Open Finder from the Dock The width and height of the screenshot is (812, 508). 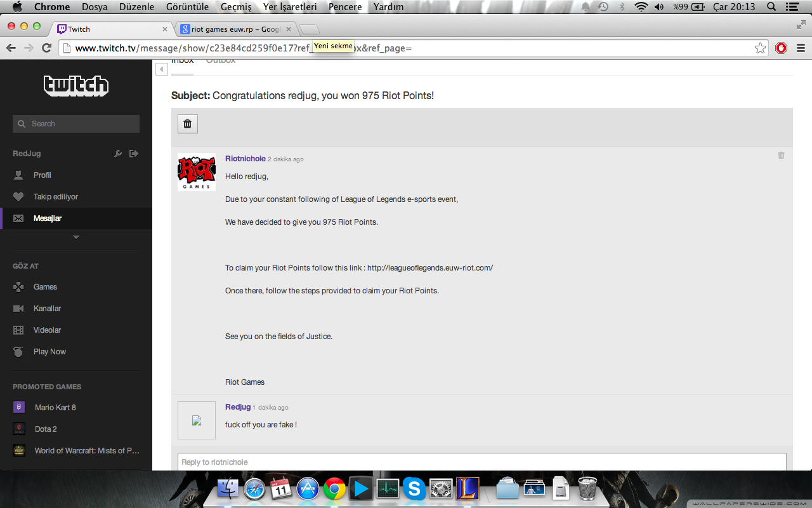(228, 489)
